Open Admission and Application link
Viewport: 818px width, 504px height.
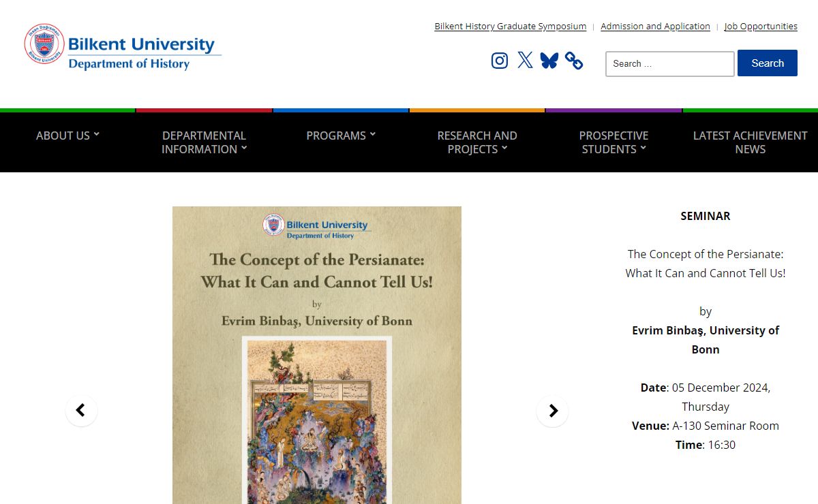[x=655, y=27]
